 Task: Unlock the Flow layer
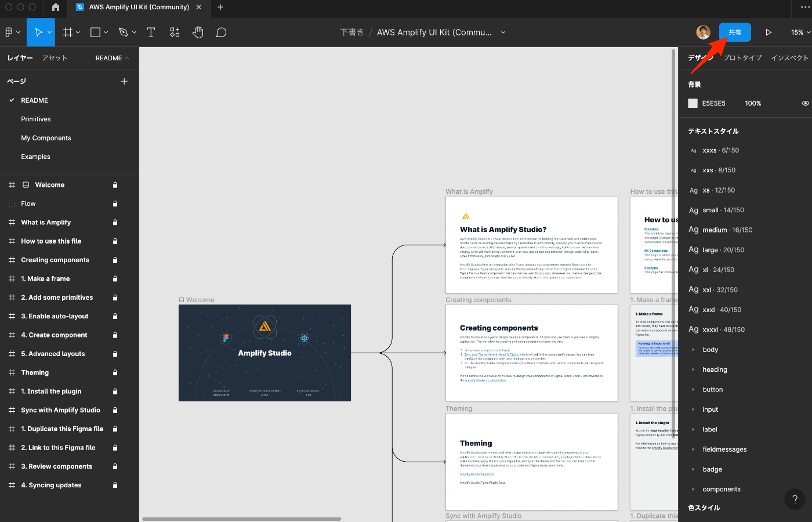115,204
